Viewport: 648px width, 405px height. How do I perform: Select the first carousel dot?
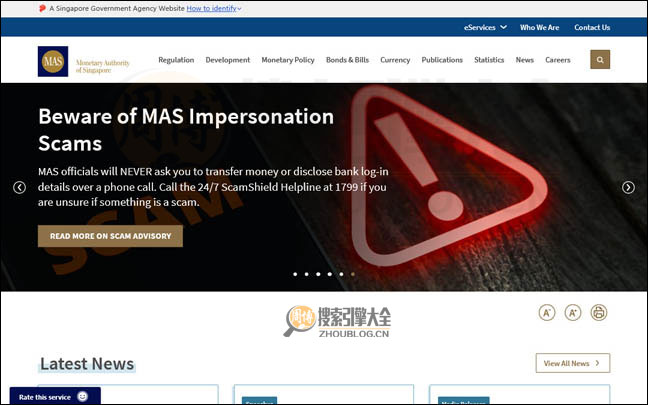coord(295,274)
